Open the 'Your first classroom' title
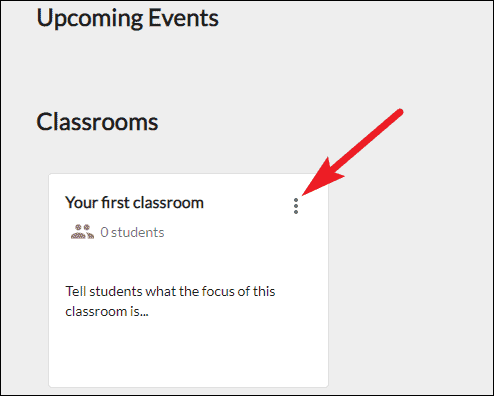This screenshot has width=494, height=396. (134, 203)
